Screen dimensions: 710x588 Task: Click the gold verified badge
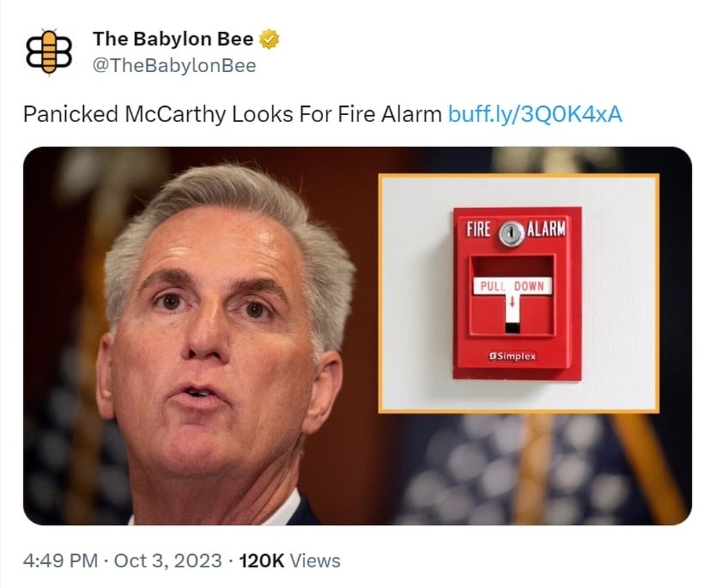click(x=269, y=40)
